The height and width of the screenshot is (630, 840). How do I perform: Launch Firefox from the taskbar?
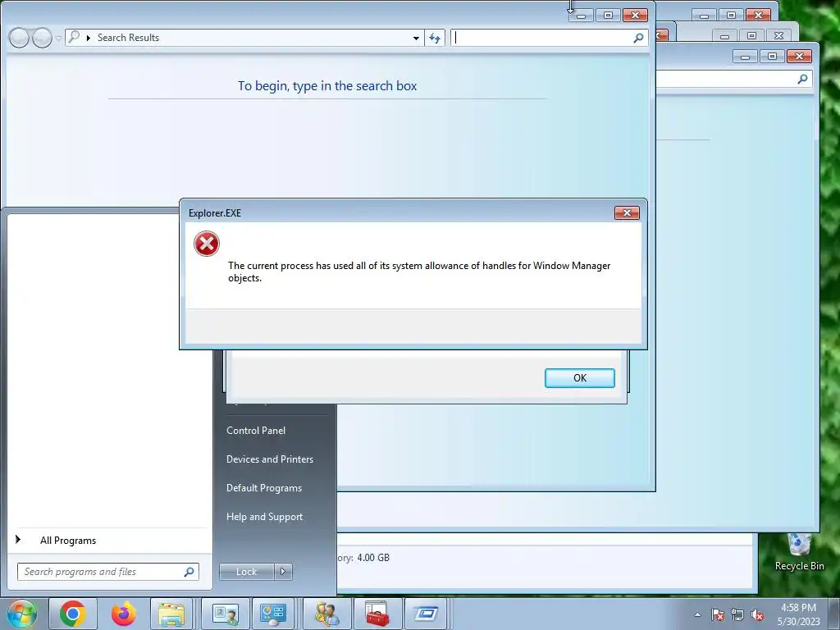pos(124,614)
